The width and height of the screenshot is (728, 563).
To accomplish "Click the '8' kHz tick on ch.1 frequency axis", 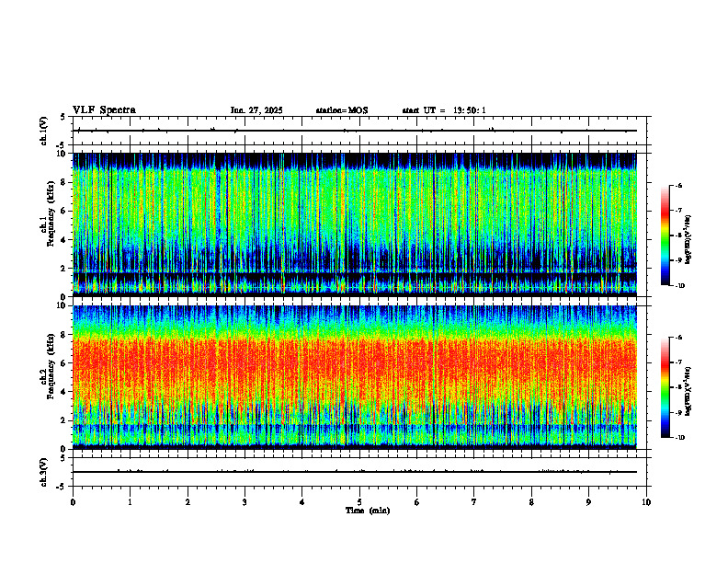I will point(65,182).
